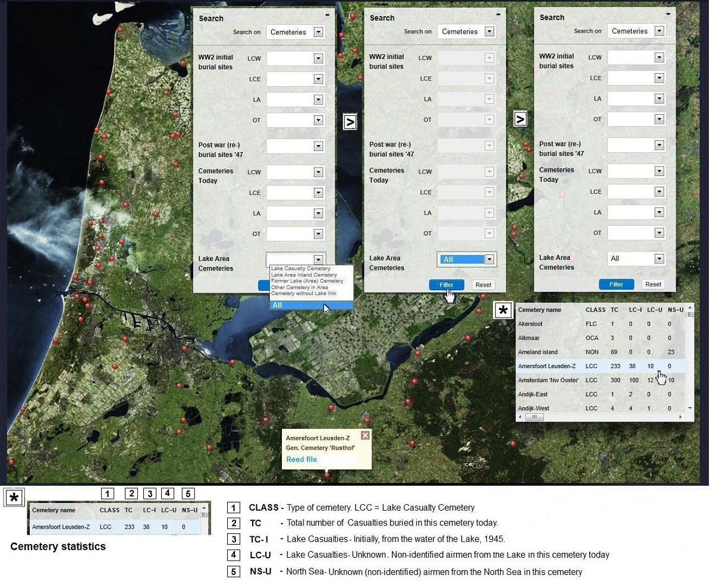Click the red map marker below the popup

[326, 475]
